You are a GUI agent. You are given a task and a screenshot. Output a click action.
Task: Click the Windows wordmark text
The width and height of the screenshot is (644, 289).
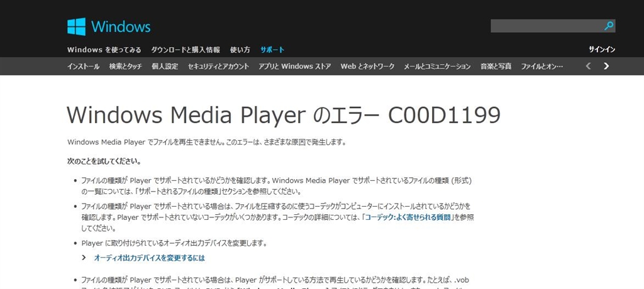coord(121,26)
